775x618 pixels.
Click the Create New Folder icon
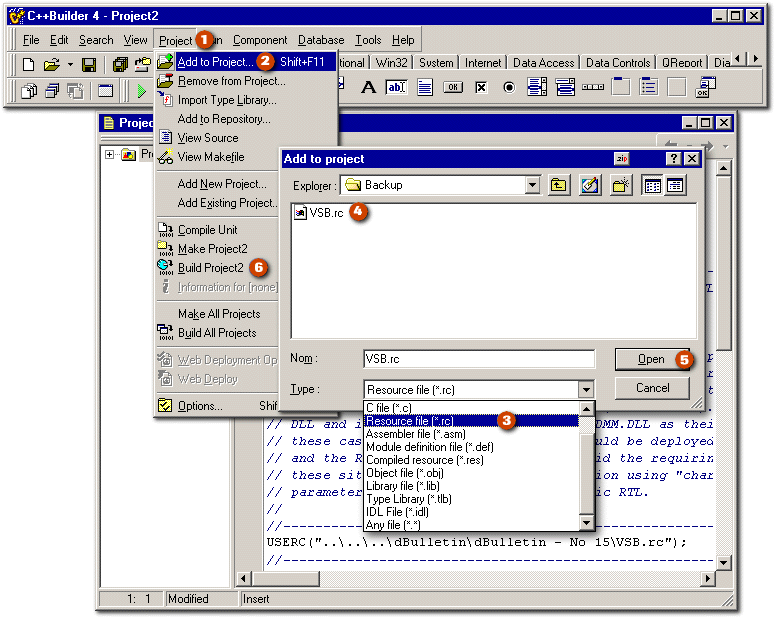(x=621, y=185)
